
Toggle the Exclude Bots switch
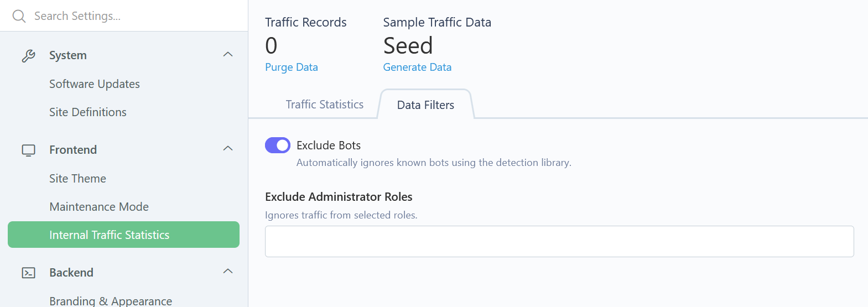pyautogui.click(x=278, y=145)
